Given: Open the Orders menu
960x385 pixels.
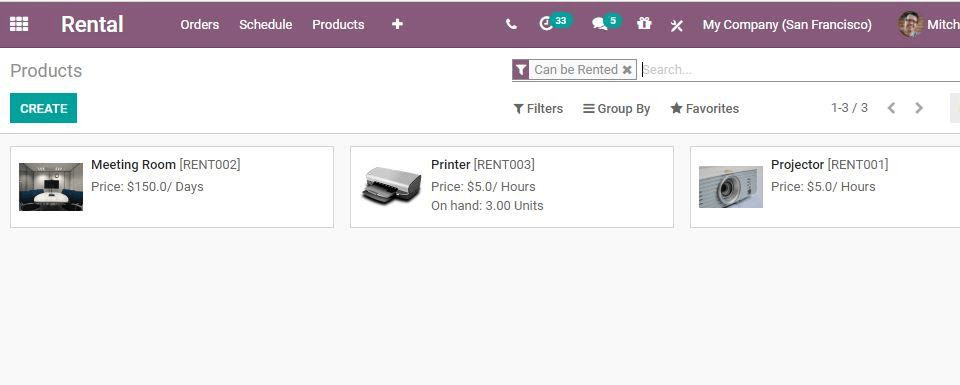Looking at the screenshot, I should pyautogui.click(x=200, y=24).
